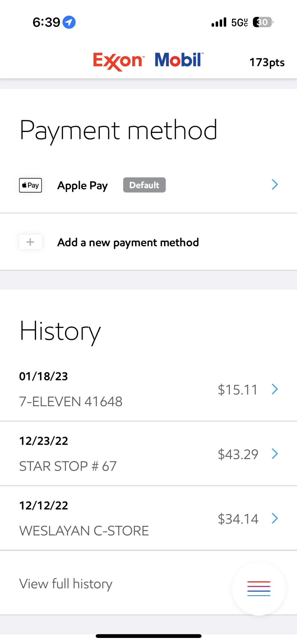The image size is (297, 644).
Task: Tap the Default badge on Apple Pay
Action: pos(144,185)
